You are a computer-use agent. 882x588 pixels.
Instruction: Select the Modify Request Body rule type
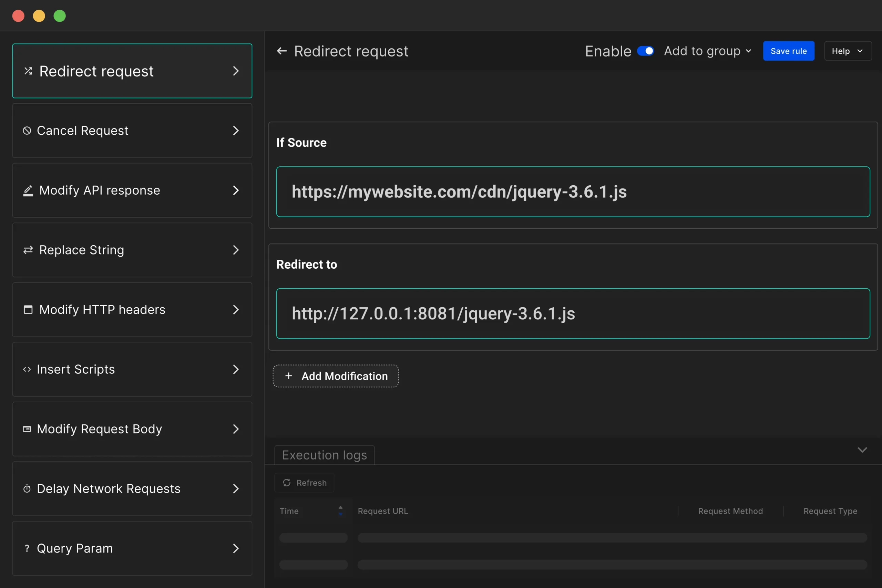[132, 429]
